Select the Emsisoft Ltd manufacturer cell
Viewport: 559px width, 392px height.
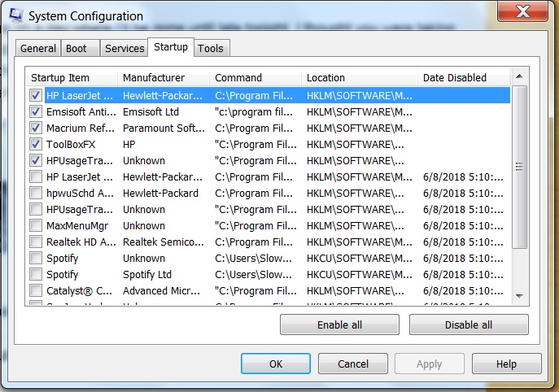pyautogui.click(x=151, y=112)
